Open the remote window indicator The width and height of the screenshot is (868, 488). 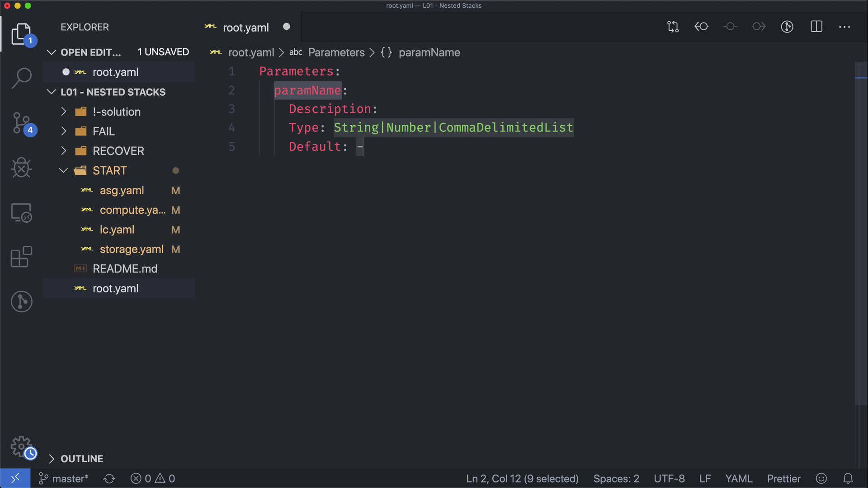pyautogui.click(x=15, y=479)
